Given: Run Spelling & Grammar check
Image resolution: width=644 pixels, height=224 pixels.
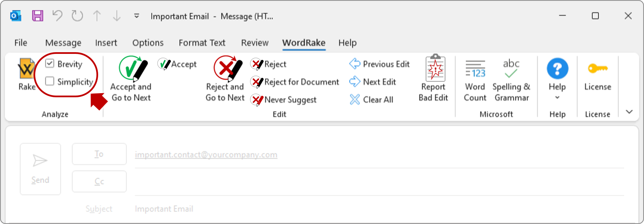Looking at the screenshot, I should pyautogui.click(x=511, y=80).
